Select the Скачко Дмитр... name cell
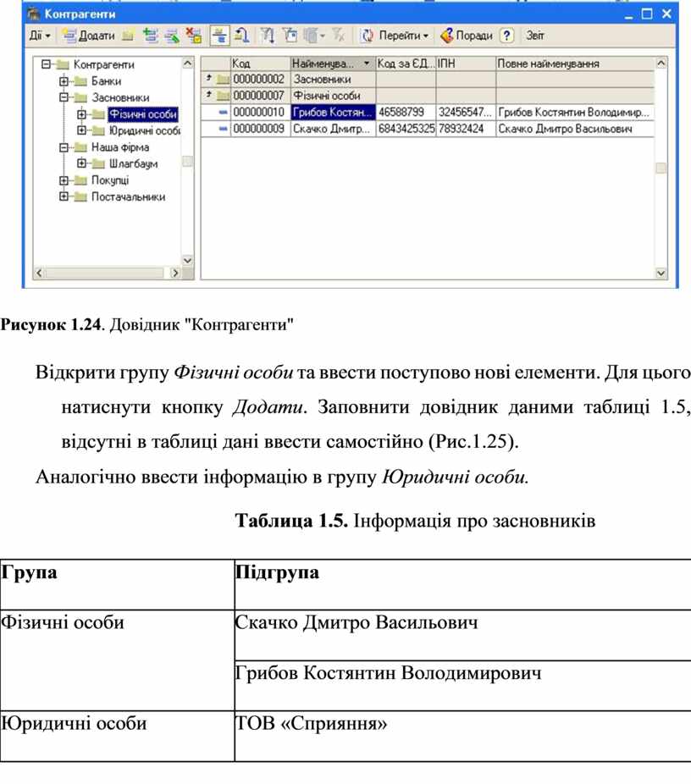The image size is (691, 784). point(333,129)
